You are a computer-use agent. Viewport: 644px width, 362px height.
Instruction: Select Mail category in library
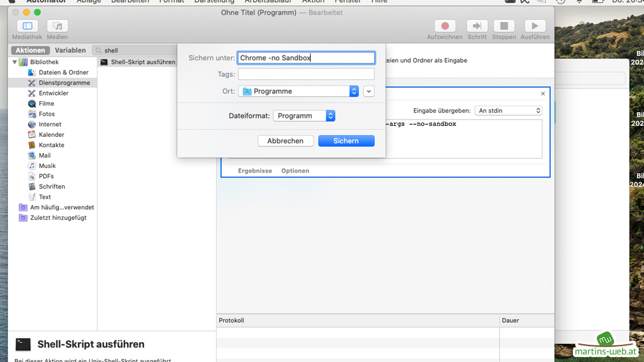(45, 156)
